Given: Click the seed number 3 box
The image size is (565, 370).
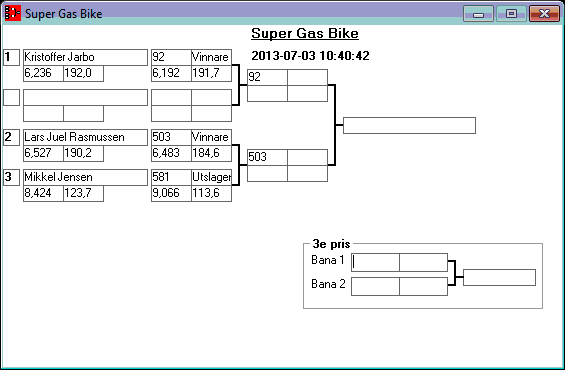Looking at the screenshot, I should (12, 177).
